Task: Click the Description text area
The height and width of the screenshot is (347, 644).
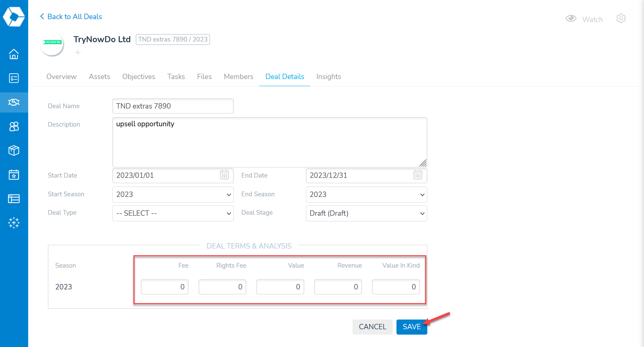Action: [x=270, y=142]
